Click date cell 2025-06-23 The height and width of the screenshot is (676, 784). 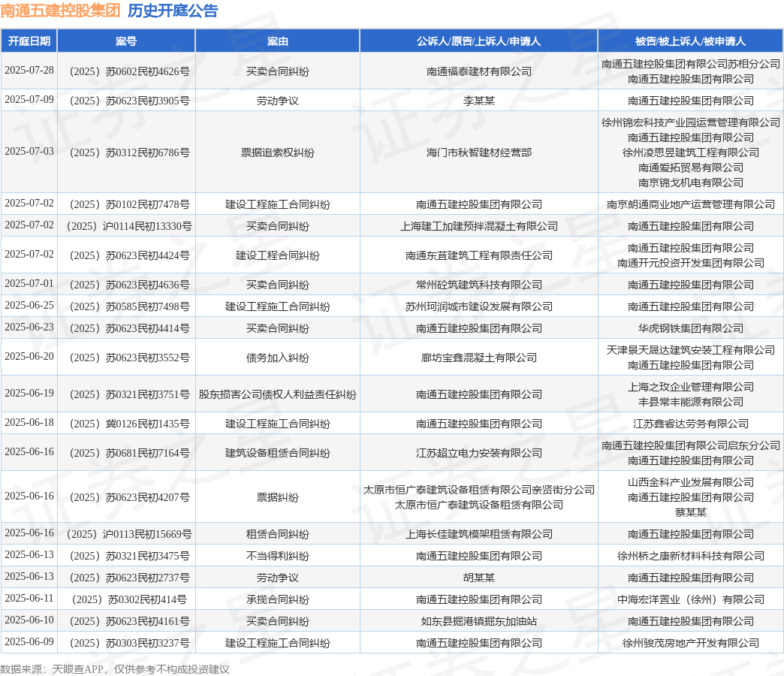(x=29, y=327)
